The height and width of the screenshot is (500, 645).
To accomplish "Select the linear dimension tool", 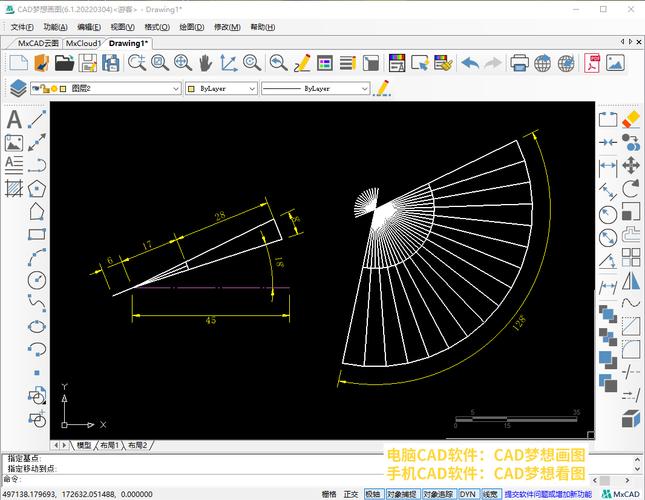I will [x=608, y=168].
